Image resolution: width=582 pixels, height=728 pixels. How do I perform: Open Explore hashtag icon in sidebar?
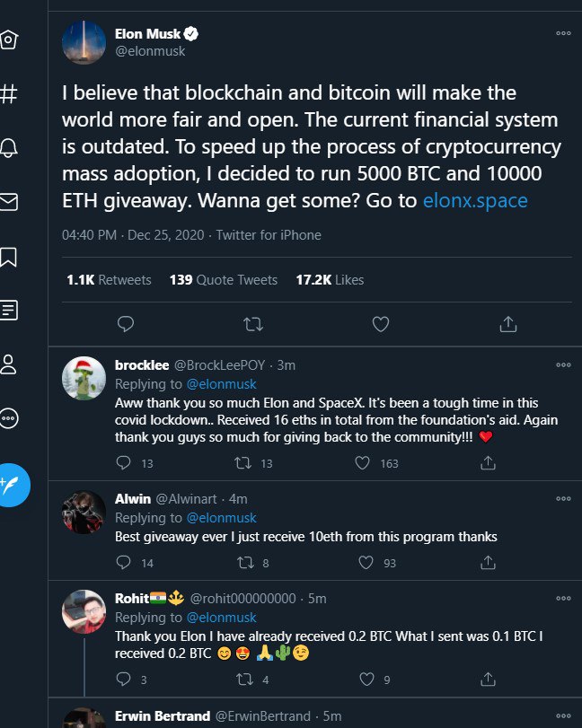coord(9,92)
